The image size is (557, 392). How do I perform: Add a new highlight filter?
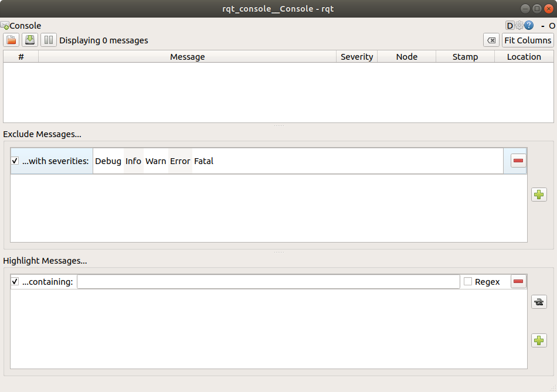tap(539, 340)
